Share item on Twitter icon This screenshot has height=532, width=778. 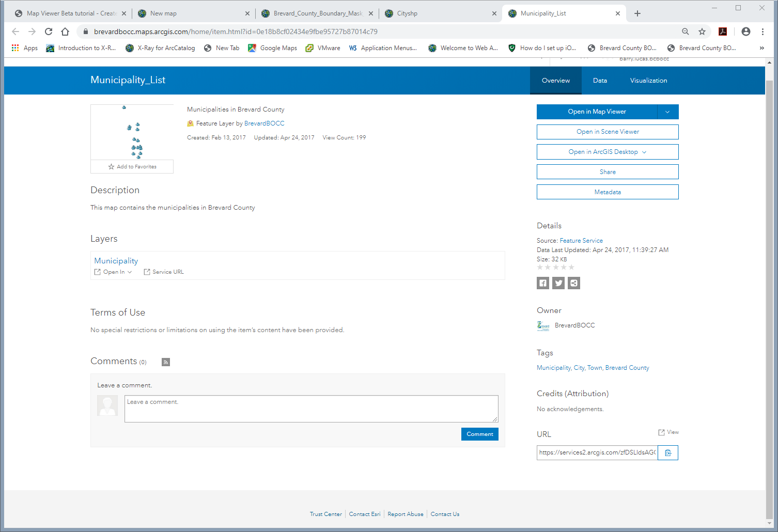coord(558,283)
